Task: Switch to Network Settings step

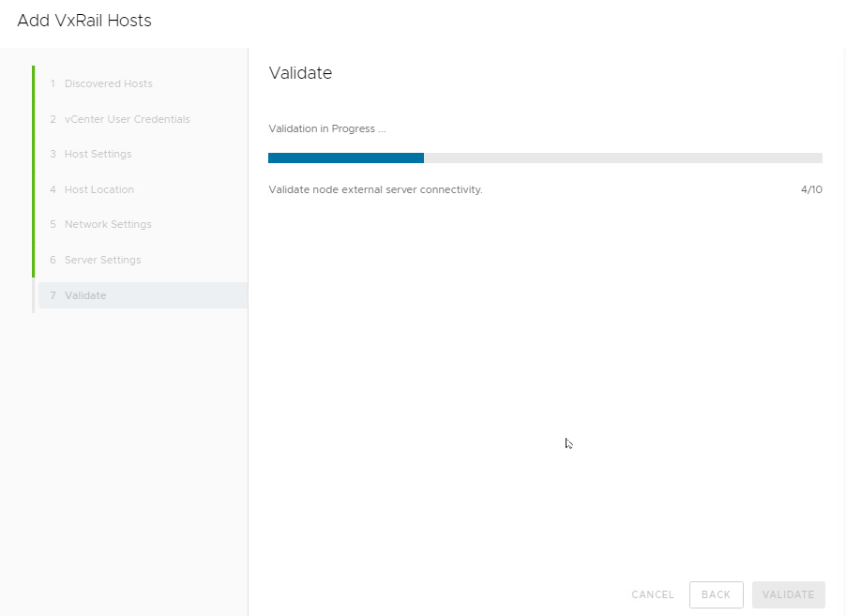Action: tap(101, 224)
